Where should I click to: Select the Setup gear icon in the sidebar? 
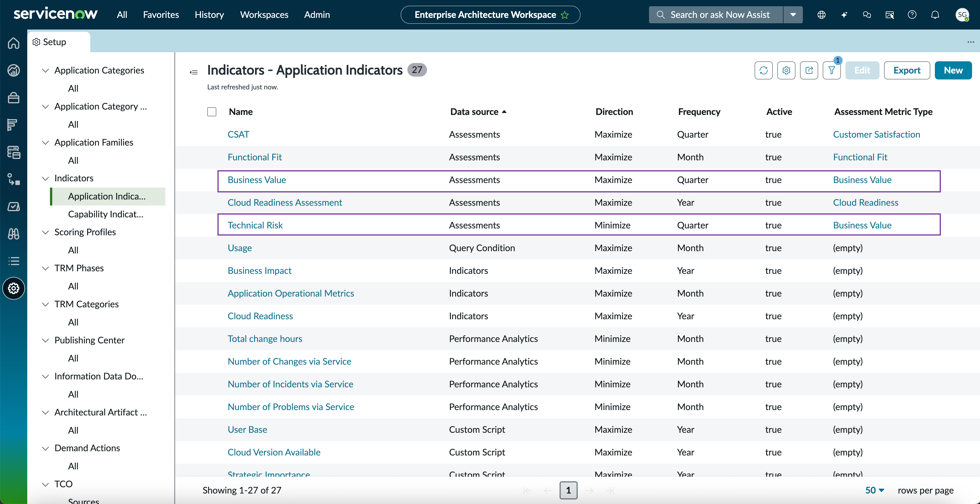pyautogui.click(x=14, y=288)
